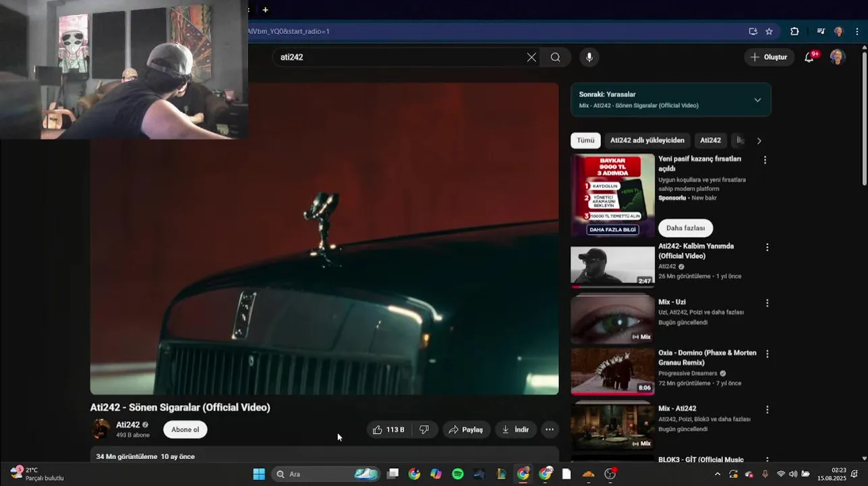The width and height of the screenshot is (868, 486).
Task: Open a new browser tab
Action: point(265,9)
